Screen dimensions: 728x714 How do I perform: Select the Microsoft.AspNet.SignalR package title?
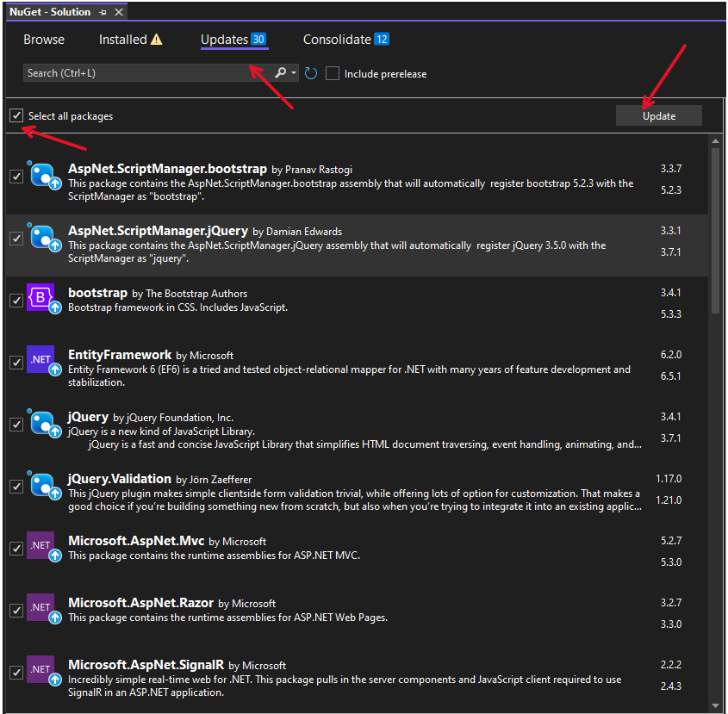(x=146, y=664)
